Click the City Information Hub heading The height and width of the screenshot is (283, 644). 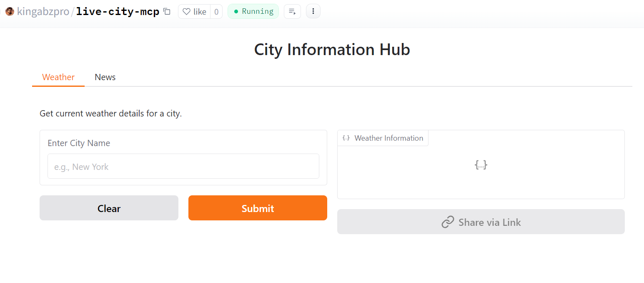point(332,50)
